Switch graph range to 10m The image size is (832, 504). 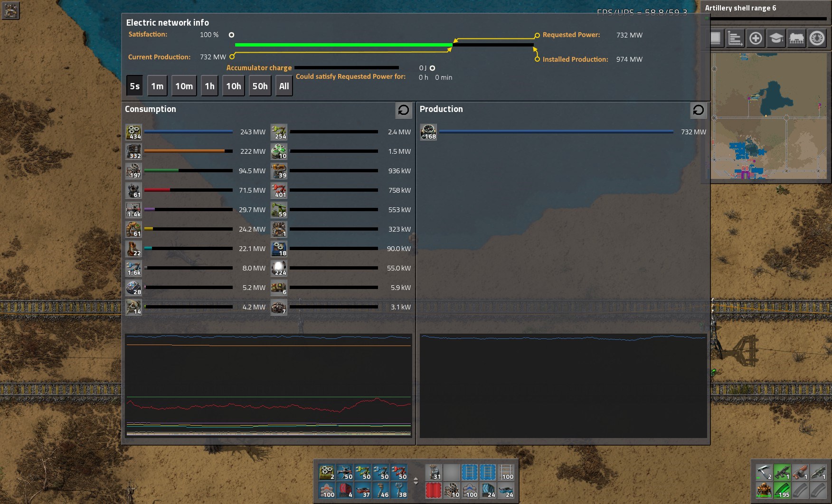pos(184,86)
